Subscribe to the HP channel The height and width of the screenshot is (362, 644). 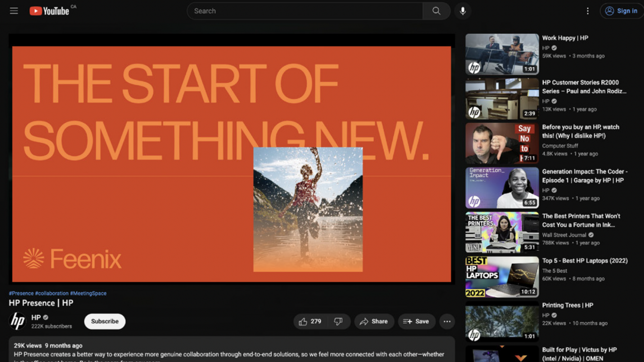click(x=105, y=321)
